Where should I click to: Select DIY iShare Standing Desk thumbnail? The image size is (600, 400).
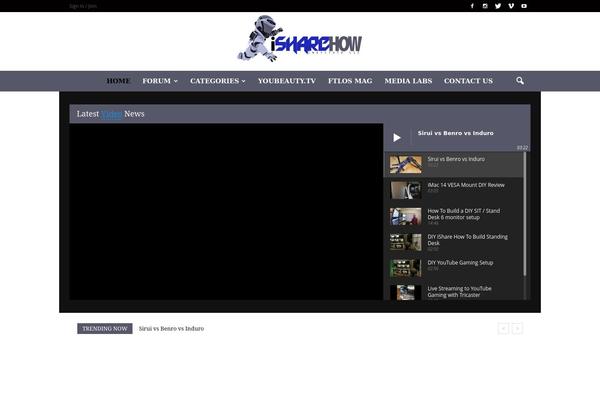406,242
